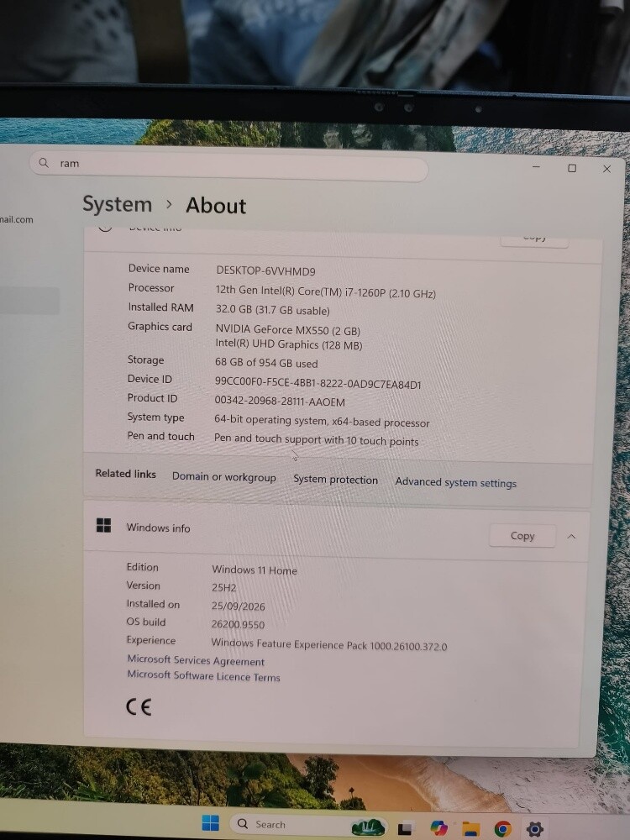Image resolution: width=630 pixels, height=840 pixels.
Task: Click the magnifier icon in Settings search
Action: pos(44,162)
